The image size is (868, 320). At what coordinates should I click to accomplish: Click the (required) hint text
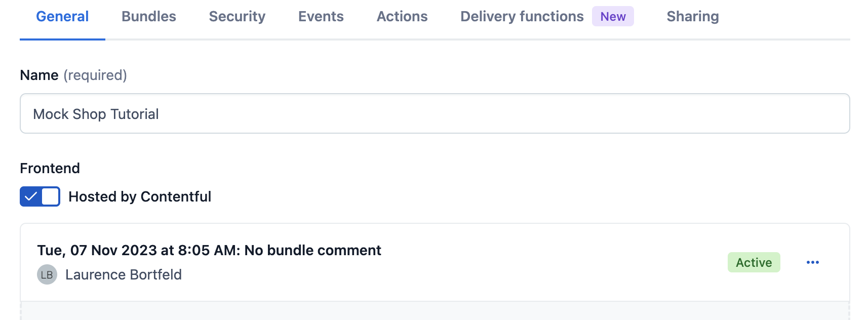click(95, 75)
